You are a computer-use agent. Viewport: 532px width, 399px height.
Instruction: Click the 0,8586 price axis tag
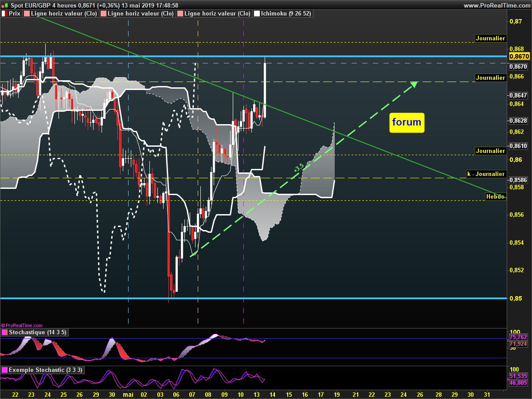[519, 180]
